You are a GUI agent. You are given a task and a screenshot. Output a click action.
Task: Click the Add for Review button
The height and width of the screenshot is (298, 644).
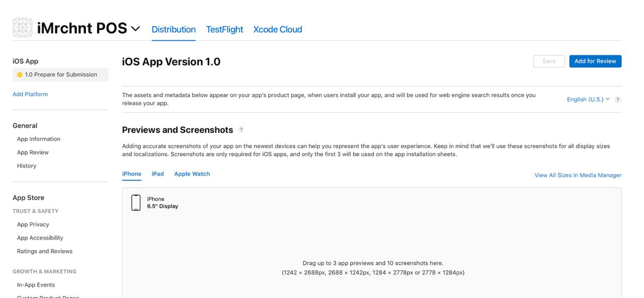pyautogui.click(x=595, y=61)
